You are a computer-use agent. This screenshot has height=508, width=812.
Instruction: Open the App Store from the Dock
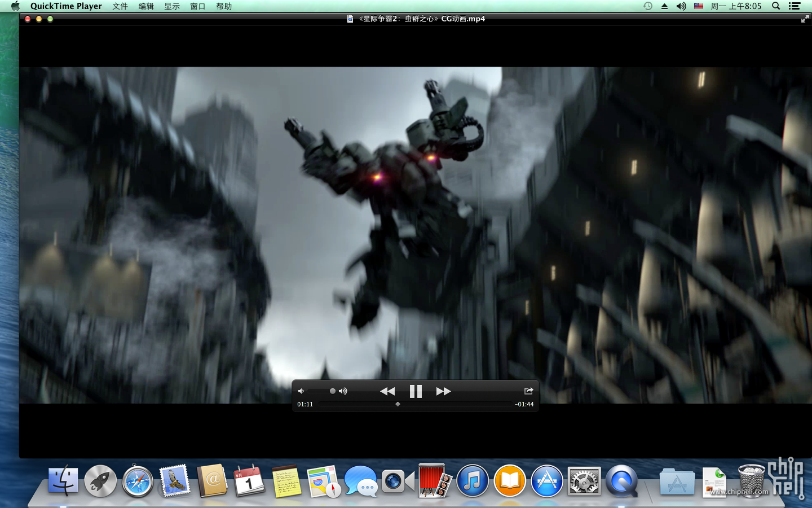pyautogui.click(x=547, y=481)
